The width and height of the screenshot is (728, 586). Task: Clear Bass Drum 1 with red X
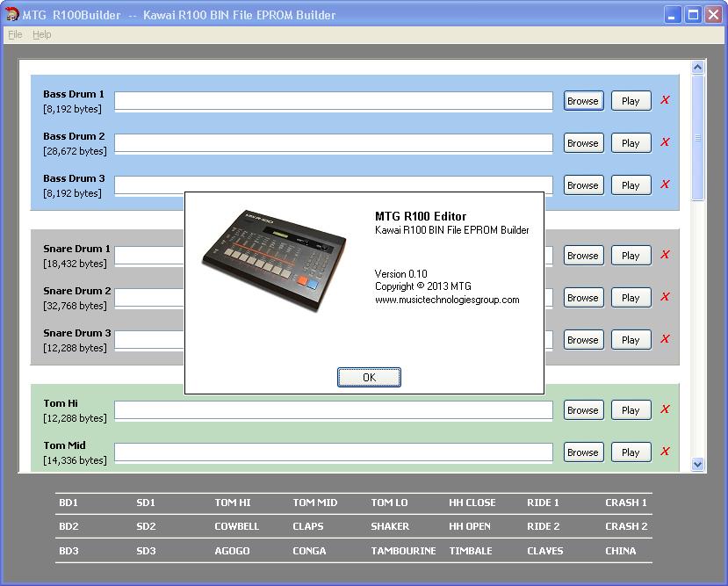665,100
